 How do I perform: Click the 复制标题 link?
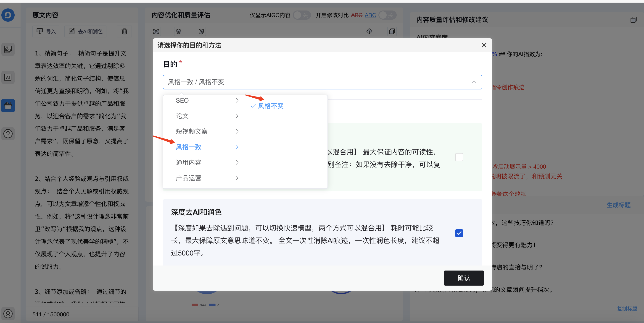point(627,308)
